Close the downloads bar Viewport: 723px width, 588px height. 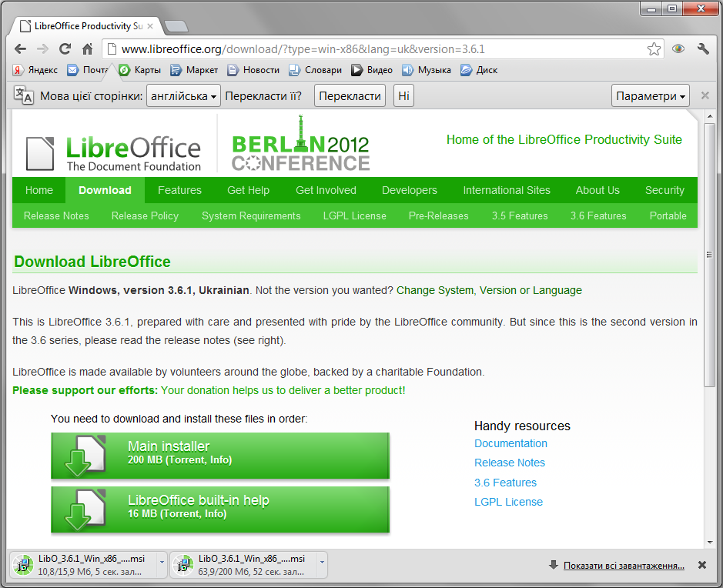[x=701, y=565]
